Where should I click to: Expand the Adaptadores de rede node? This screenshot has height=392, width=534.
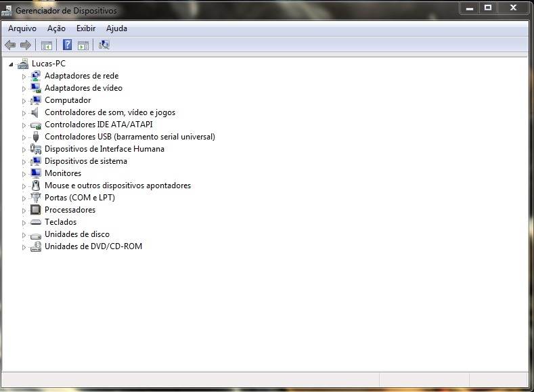(24, 77)
